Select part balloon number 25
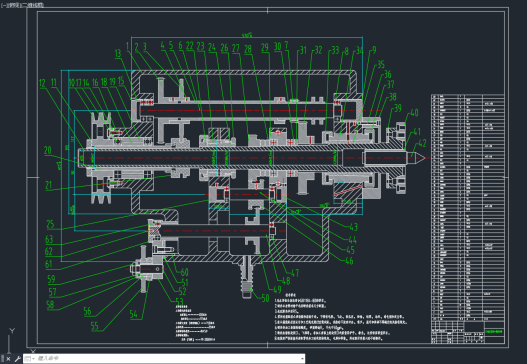 [x=50, y=224]
